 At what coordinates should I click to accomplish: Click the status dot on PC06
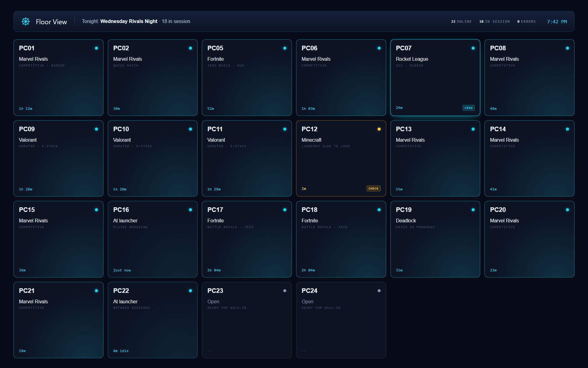(x=379, y=48)
